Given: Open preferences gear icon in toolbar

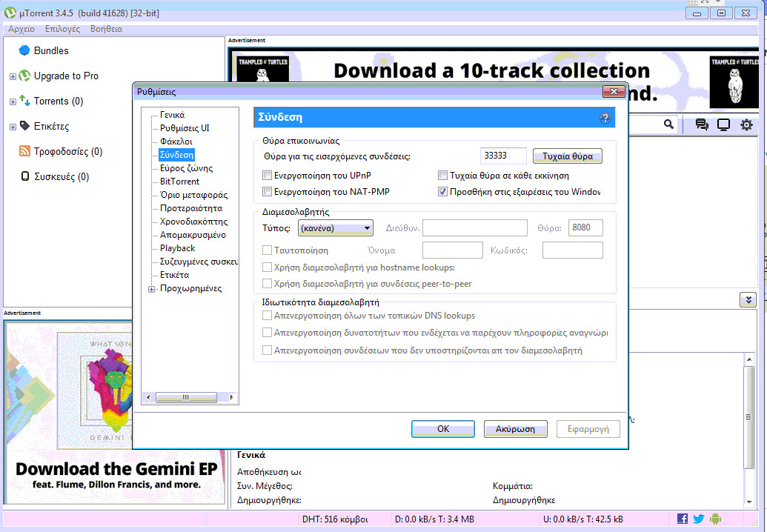Looking at the screenshot, I should (746, 124).
